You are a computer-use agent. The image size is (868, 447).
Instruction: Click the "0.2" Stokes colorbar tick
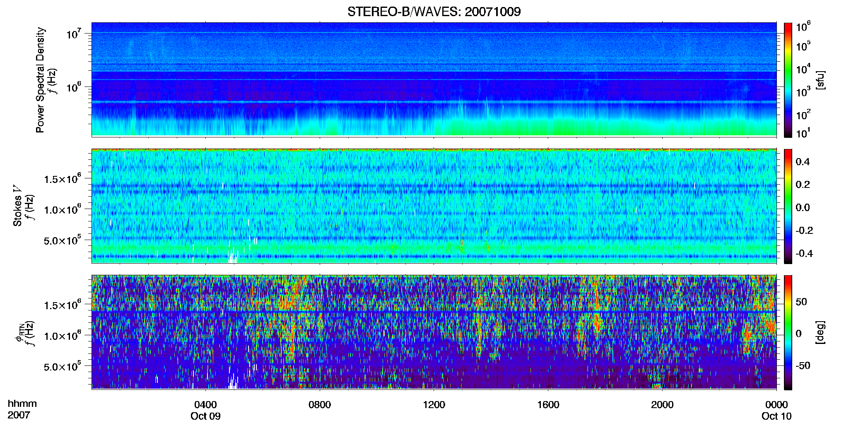point(803,185)
